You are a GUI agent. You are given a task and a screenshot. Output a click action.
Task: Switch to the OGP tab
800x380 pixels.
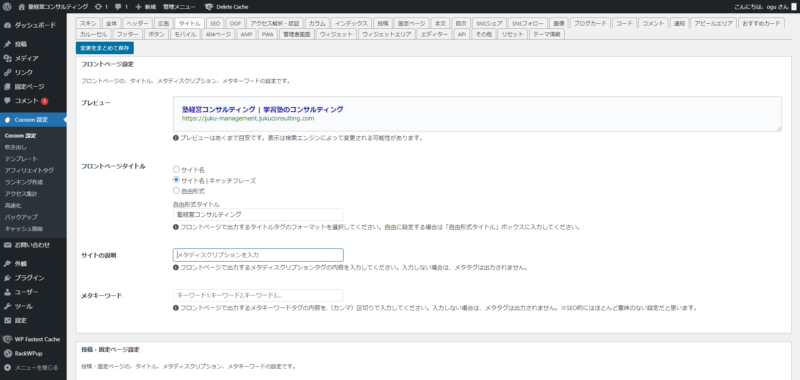pos(235,23)
